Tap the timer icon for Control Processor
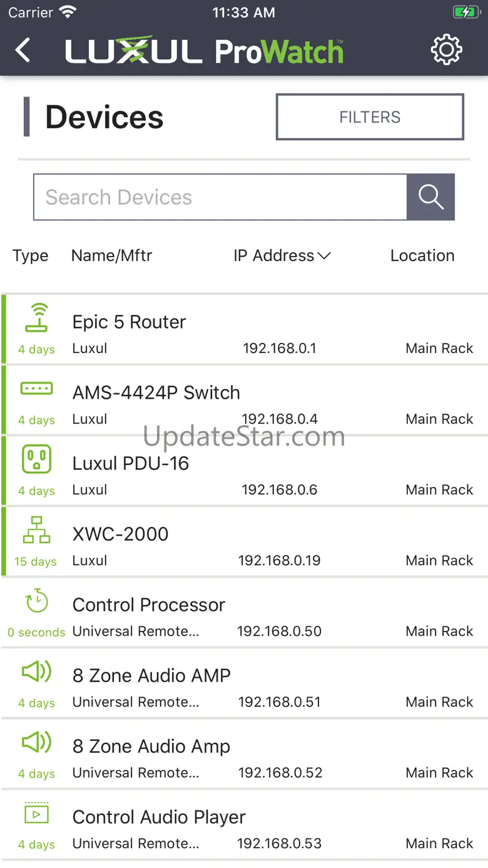The height and width of the screenshot is (868, 488). [x=36, y=601]
